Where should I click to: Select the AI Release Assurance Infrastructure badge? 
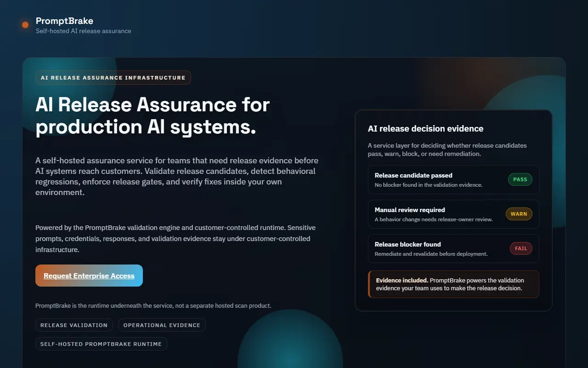113,78
